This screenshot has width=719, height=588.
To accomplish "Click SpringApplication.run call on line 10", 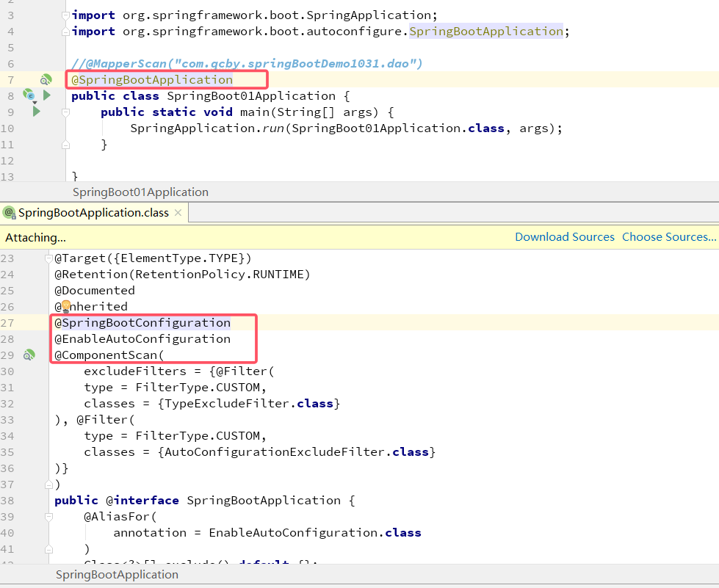I will click(x=207, y=128).
